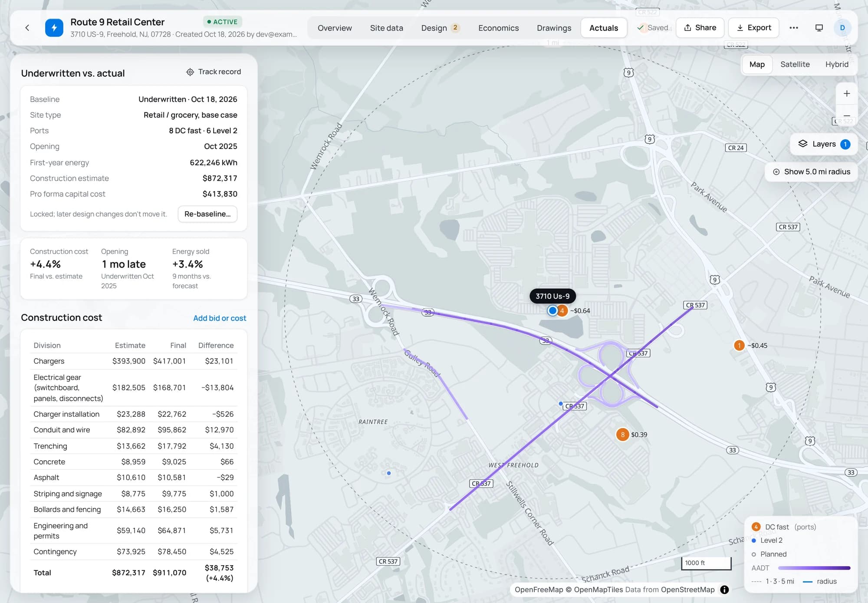Click the ACTIVE status badge
Image resolution: width=868 pixels, height=603 pixels.
pyautogui.click(x=222, y=22)
